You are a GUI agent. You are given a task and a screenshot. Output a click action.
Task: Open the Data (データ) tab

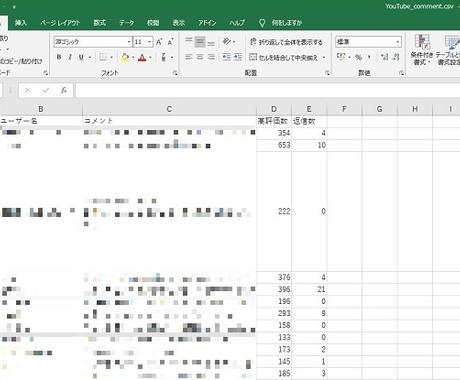[127, 23]
